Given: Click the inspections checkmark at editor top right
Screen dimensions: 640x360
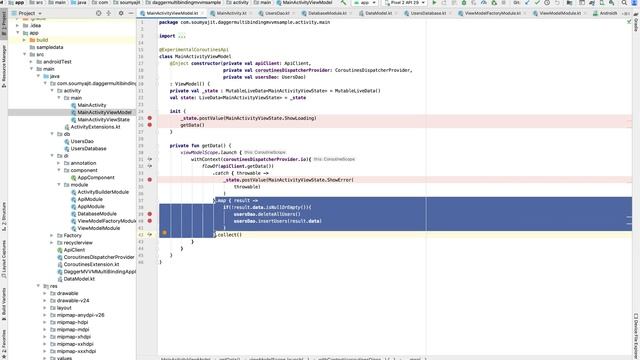Looking at the screenshot, I should [629, 22].
